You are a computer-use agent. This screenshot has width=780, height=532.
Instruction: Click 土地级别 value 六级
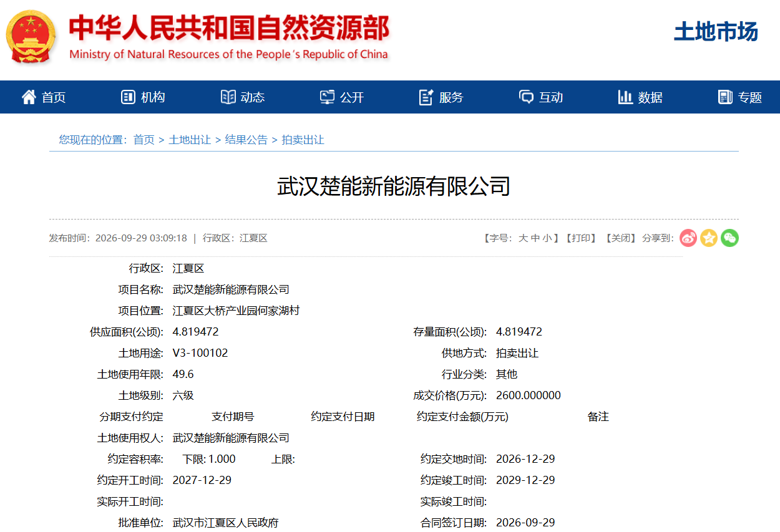tap(183, 395)
